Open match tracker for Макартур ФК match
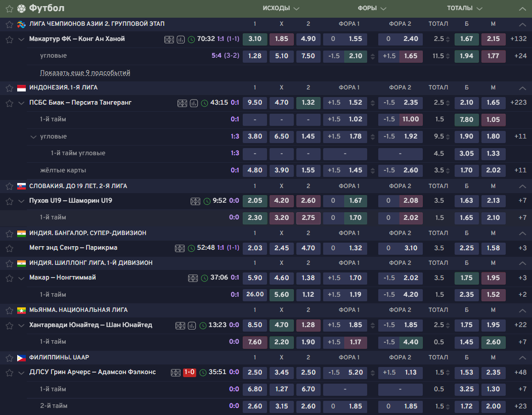 pyautogui.click(x=169, y=39)
